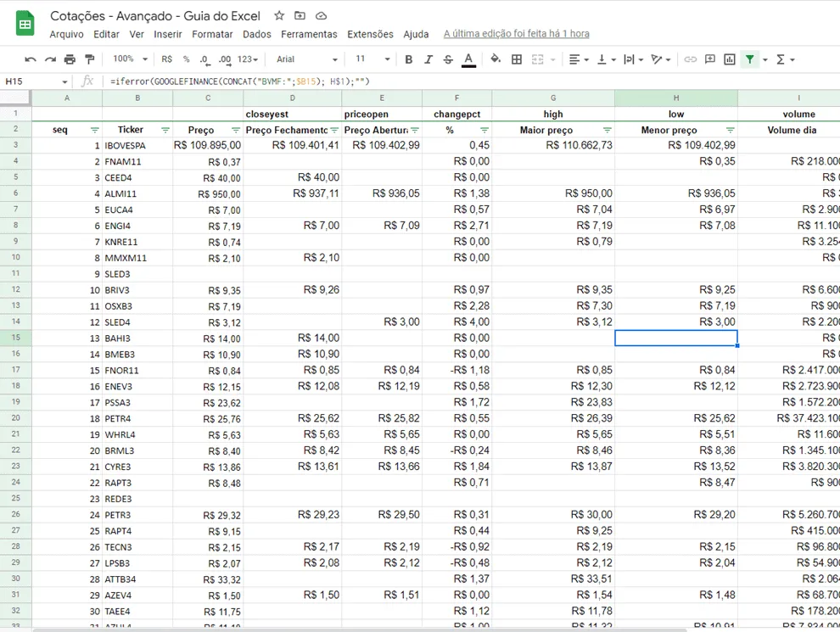Insert comment icon

[x=710, y=59]
